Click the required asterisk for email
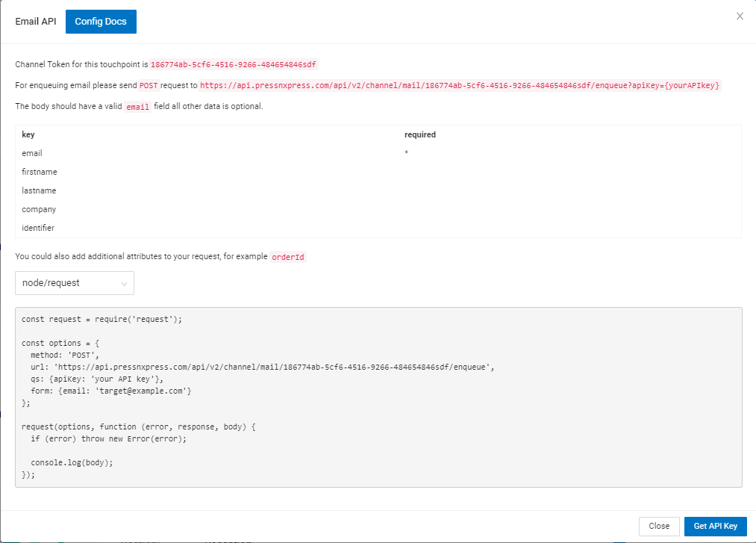Image resolution: width=756 pixels, height=543 pixels. coord(407,154)
